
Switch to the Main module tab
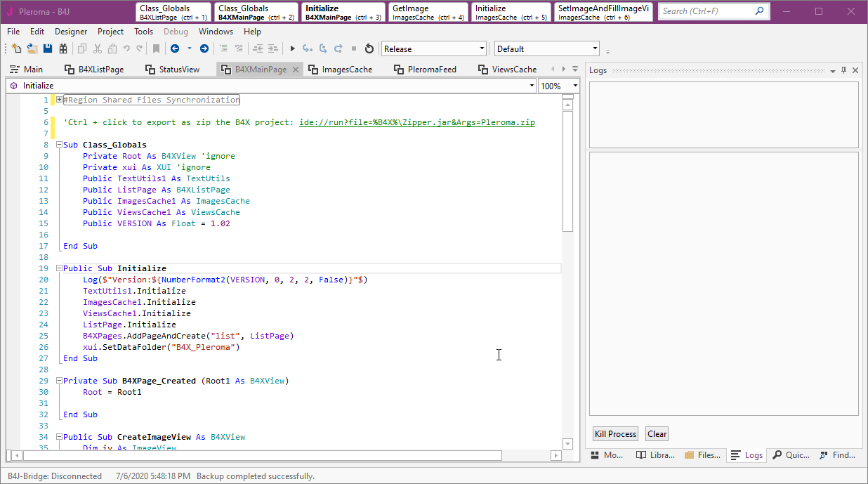(x=27, y=70)
